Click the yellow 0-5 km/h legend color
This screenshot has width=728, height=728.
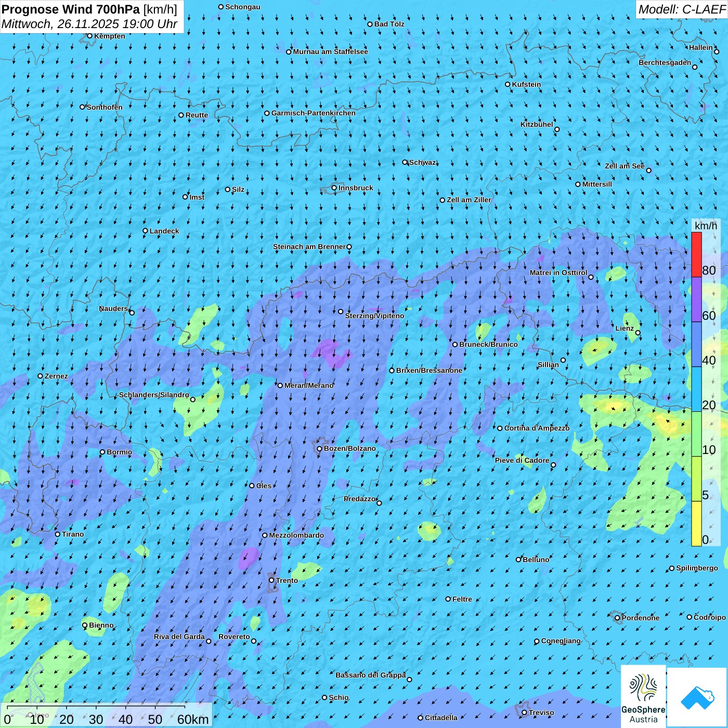[x=696, y=524]
